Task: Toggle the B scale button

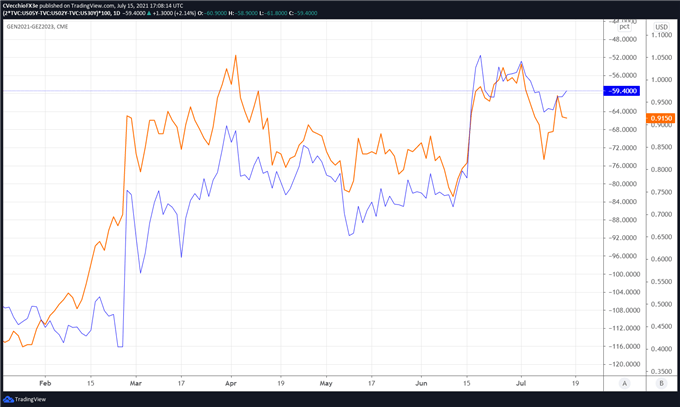Action: (x=661, y=383)
